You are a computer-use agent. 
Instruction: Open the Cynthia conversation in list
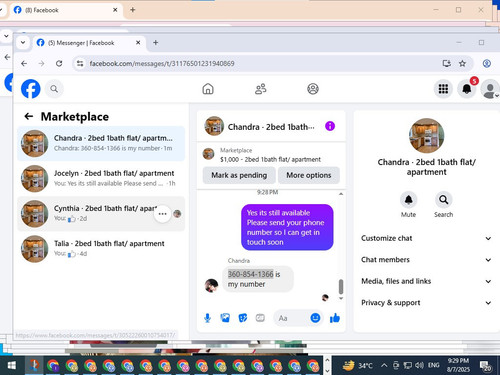click(101, 214)
